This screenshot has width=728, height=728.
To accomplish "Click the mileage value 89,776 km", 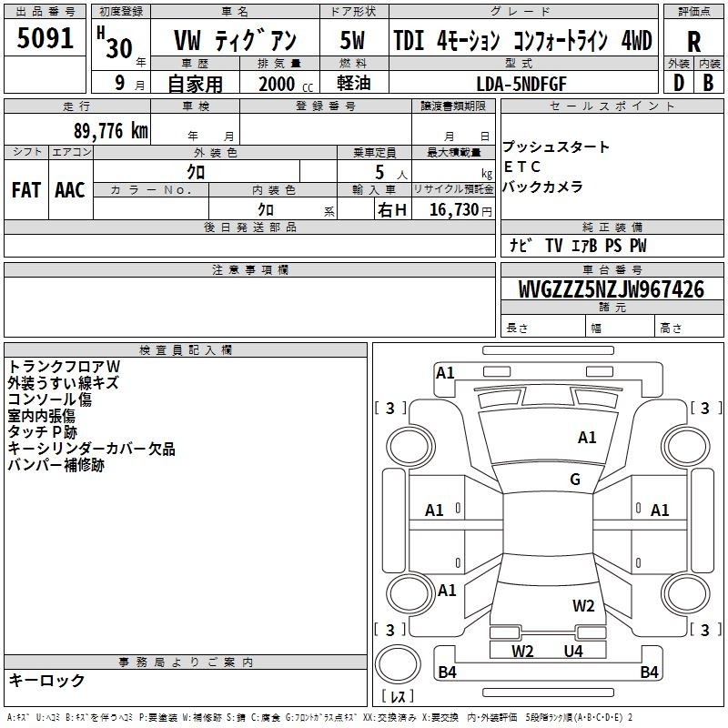I will (x=111, y=131).
